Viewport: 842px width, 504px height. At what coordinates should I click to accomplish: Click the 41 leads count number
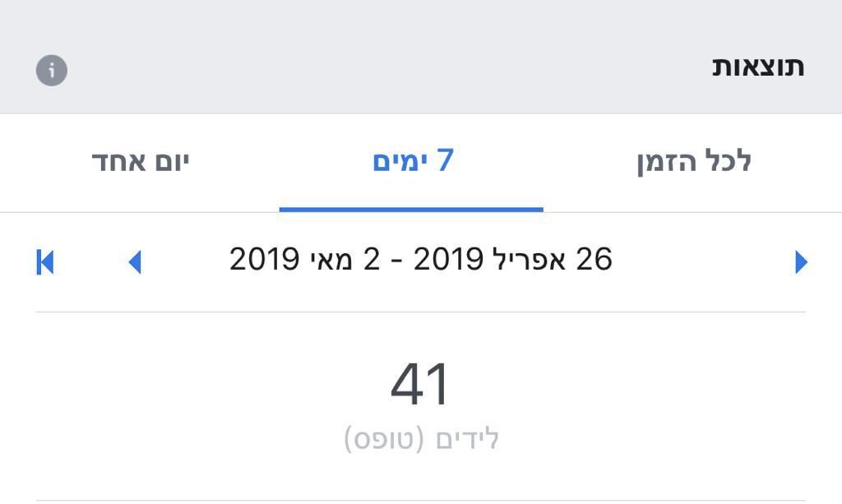(420, 384)
